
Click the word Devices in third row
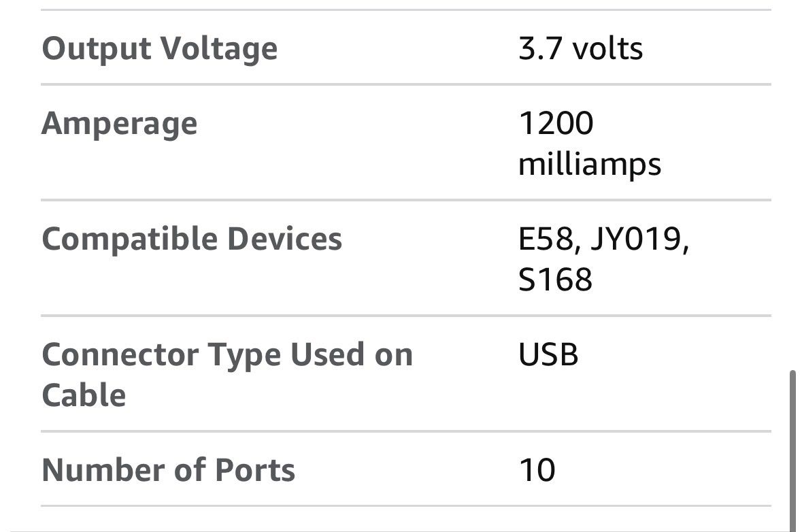pos(284,239)
